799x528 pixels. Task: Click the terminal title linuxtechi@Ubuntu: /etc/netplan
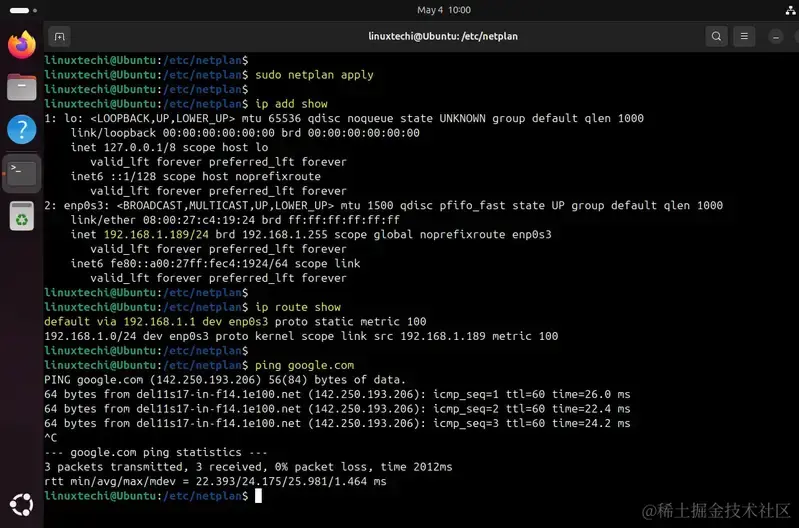443,37
